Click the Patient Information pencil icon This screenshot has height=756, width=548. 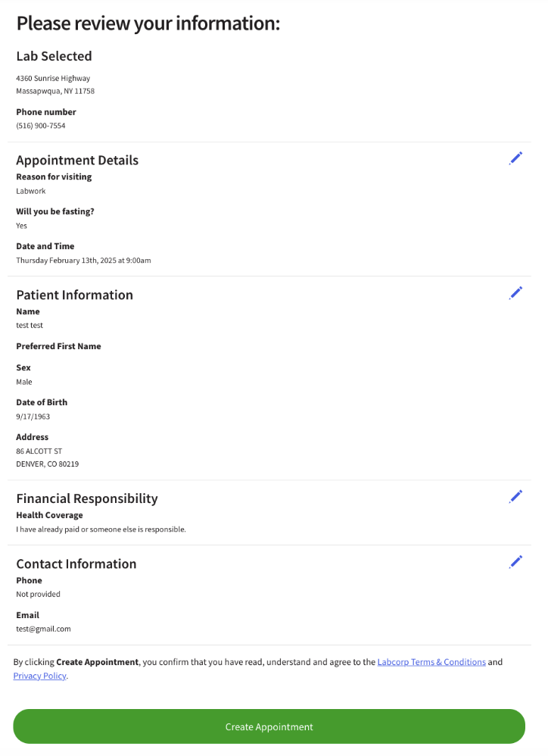click(x=515, y=293)
